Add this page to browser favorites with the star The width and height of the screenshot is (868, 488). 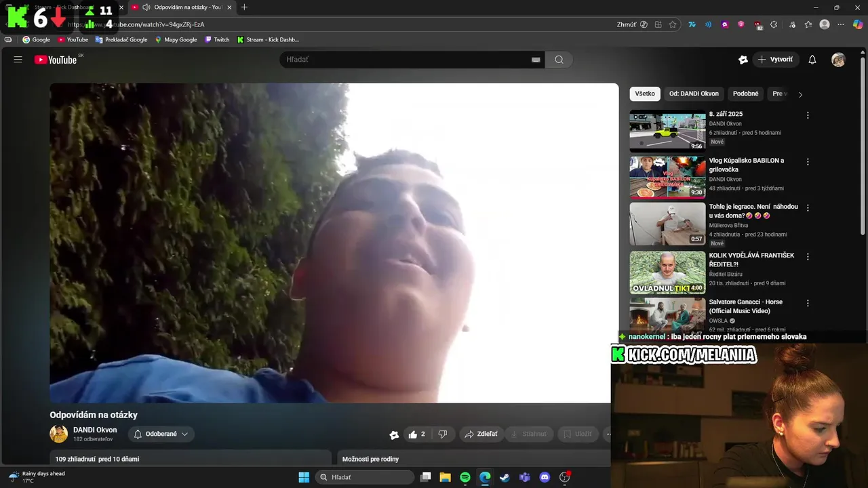(x=673, y=24)
